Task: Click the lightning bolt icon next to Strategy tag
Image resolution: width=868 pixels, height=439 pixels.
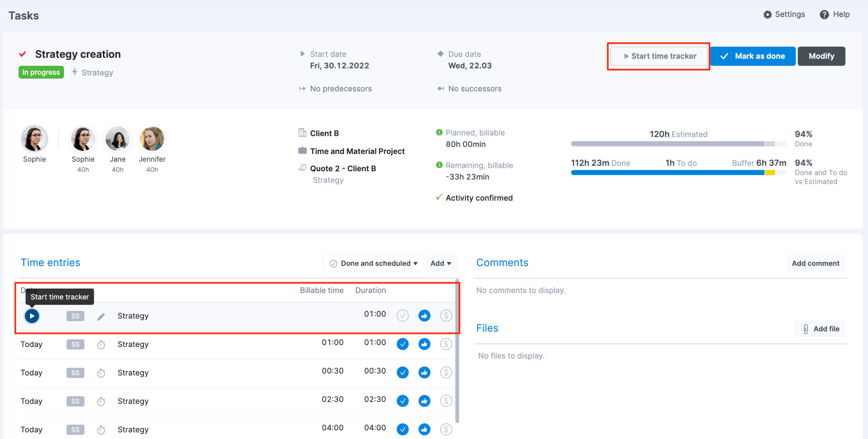Action: 75,72
